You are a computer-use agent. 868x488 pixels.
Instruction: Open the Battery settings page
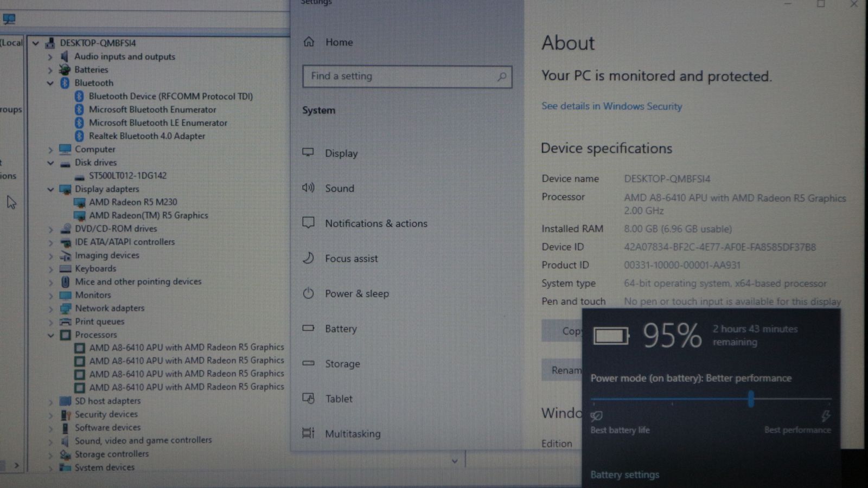point(341,329)
